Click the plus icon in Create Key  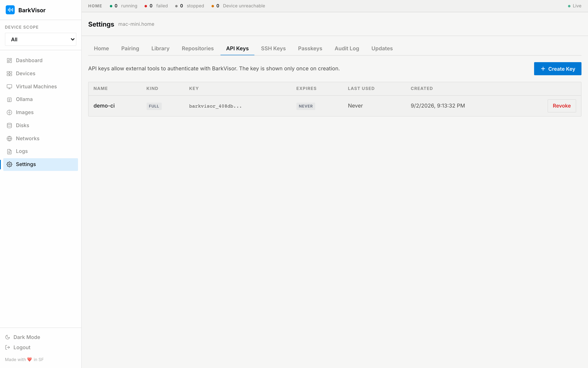(543, 69)
